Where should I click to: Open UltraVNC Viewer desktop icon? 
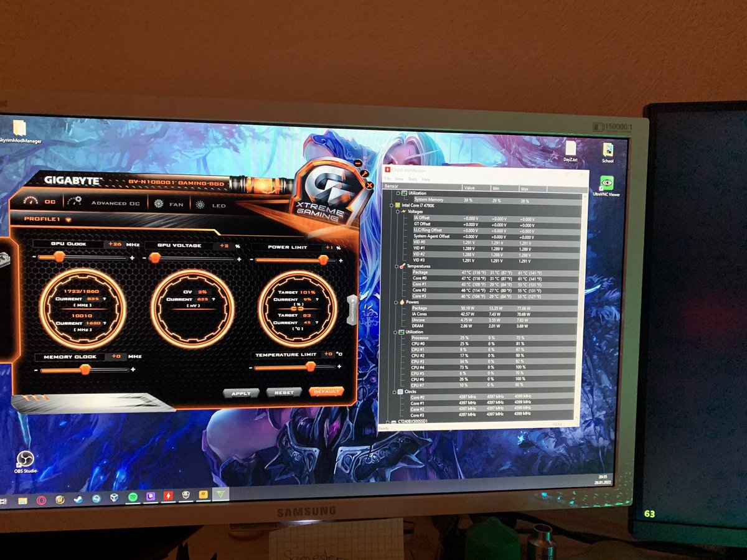pos(606,186)
